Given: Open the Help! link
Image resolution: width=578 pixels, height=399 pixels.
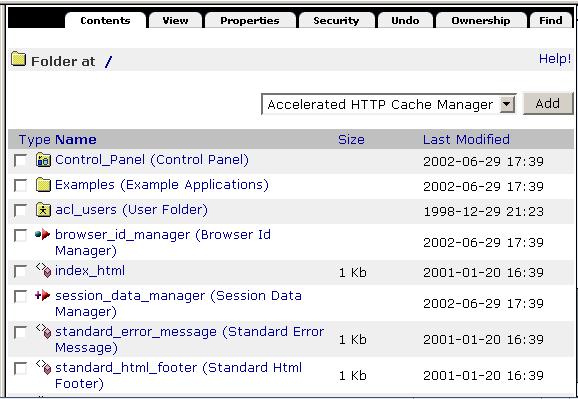Looking at the screenshot, I should (x=555, y=59).
